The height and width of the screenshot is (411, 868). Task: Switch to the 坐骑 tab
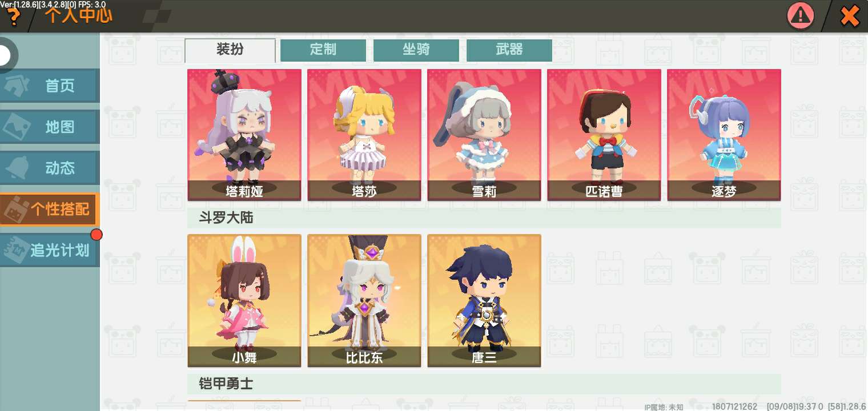tap(416, 50)
